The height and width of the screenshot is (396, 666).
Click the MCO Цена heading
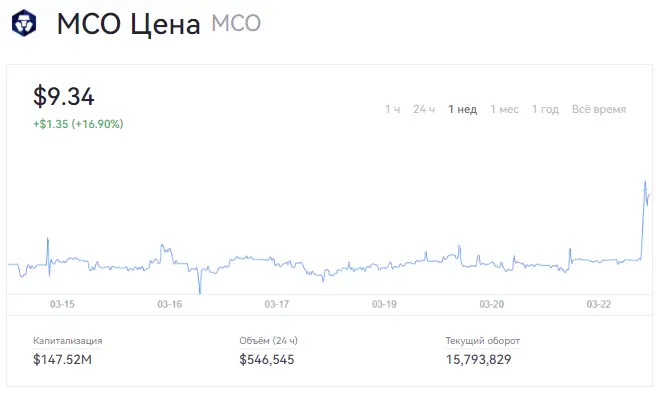128,24
